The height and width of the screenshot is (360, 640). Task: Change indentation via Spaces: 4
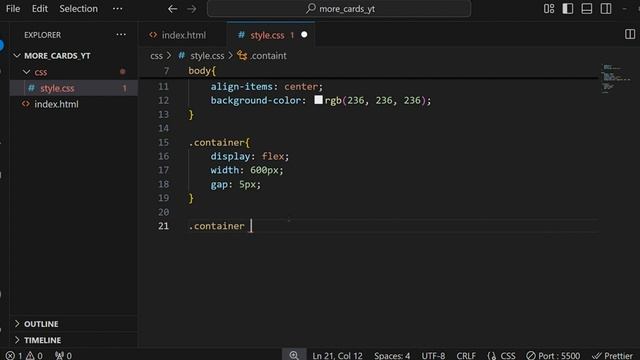pos(392,356)
